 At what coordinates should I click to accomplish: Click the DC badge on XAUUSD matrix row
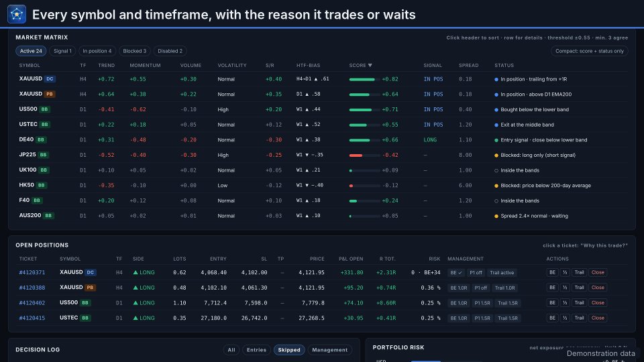click(50, 79)
